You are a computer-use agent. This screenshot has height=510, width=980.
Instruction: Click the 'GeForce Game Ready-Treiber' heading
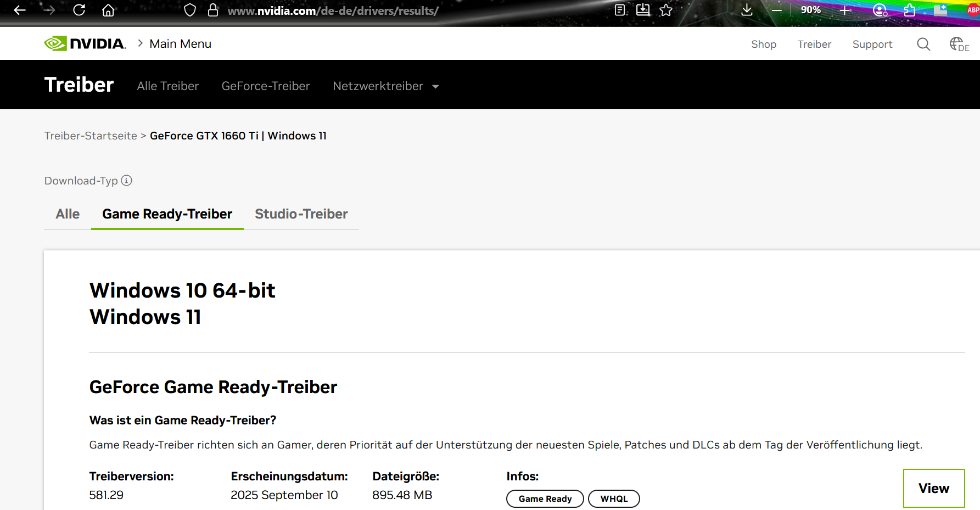coord(213,387)
